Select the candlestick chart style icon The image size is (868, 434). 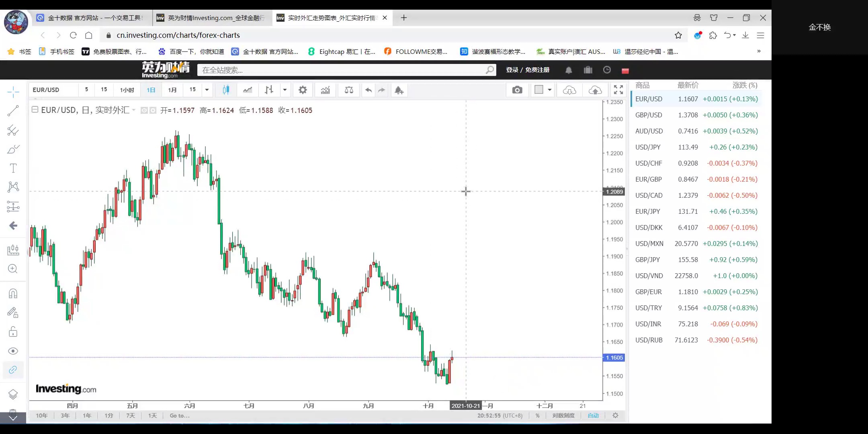point(226,90)
